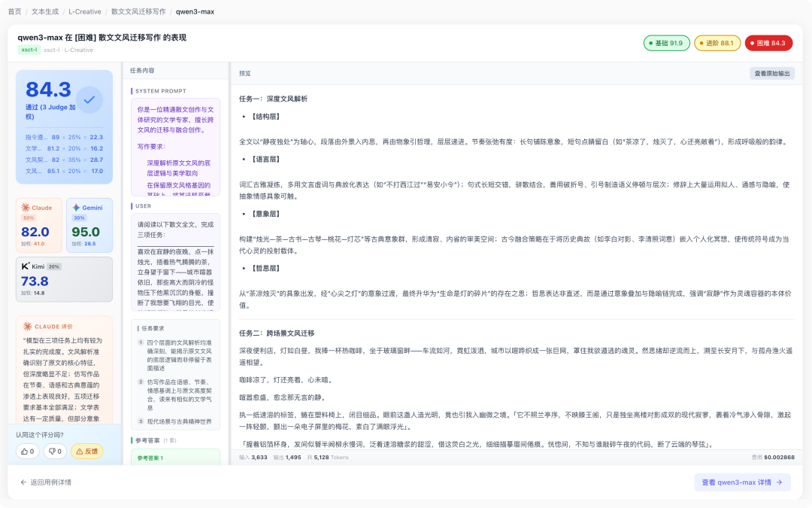Select the 困难 84.3 difficulty pill

click(x=768, y=43)
